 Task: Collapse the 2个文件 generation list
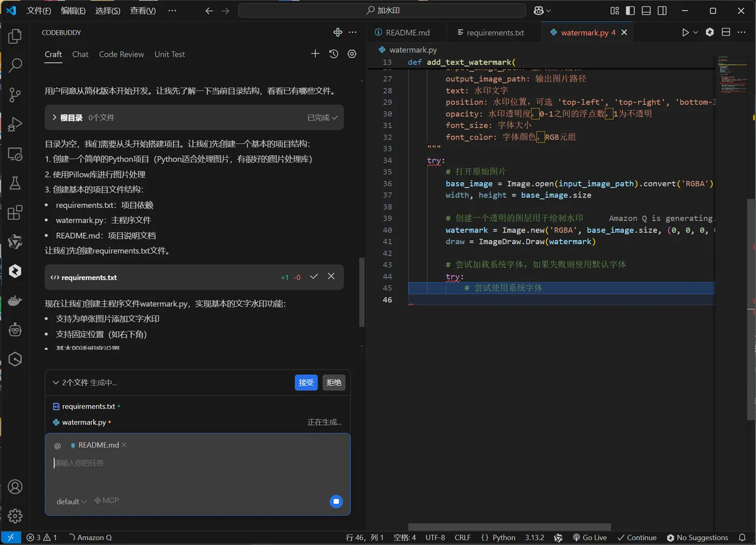click(x=56, y=382)
